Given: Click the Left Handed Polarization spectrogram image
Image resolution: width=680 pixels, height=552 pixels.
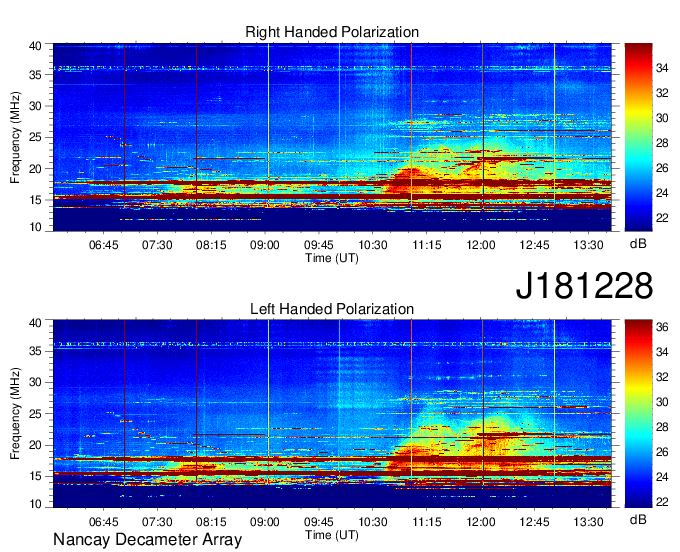Looking at the screenshot, I should point(332,414).
